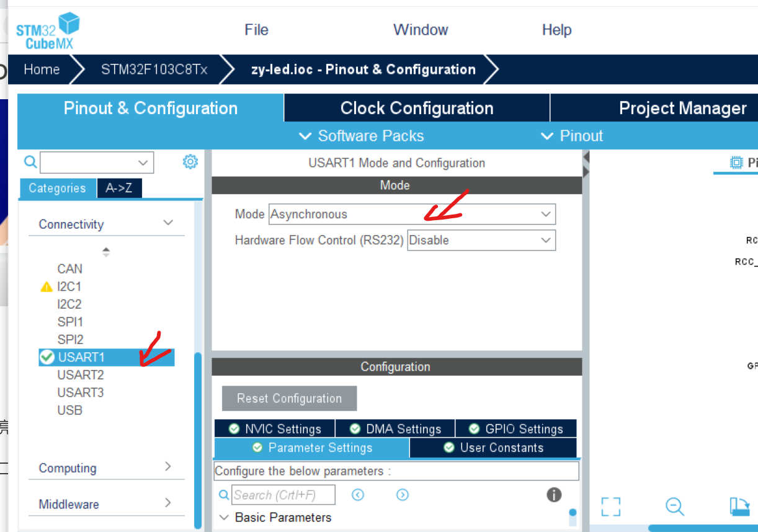The width and height of the screenshot is (758, 532).
Task: Click zy-led.ioc Pinout & Configuration breadcrumb
Action: tap(363, 69)
